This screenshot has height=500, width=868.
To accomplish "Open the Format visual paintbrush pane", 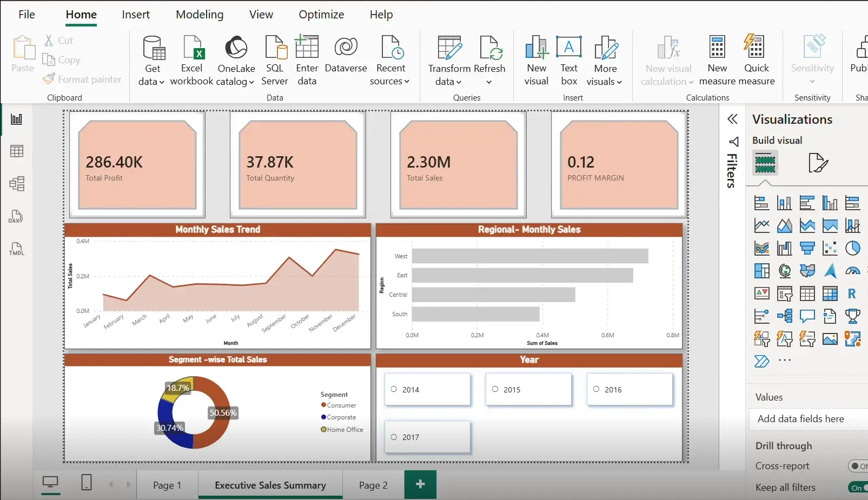I will 818,162.
